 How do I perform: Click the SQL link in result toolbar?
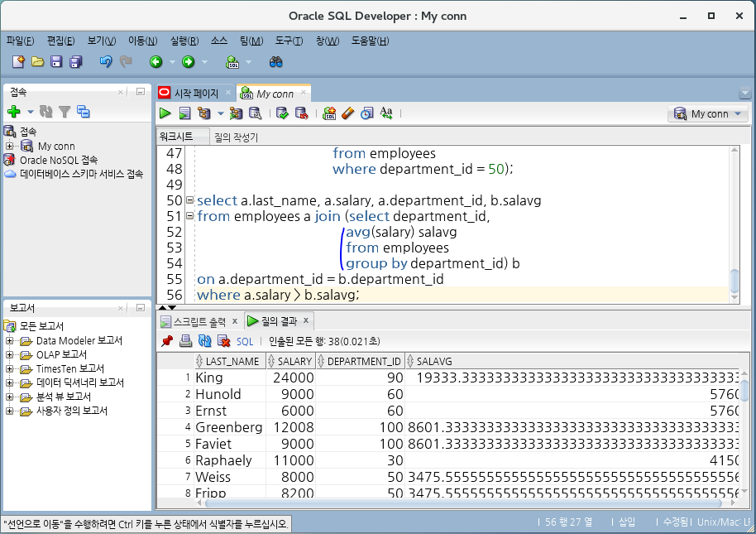click(x=245, y=342)
